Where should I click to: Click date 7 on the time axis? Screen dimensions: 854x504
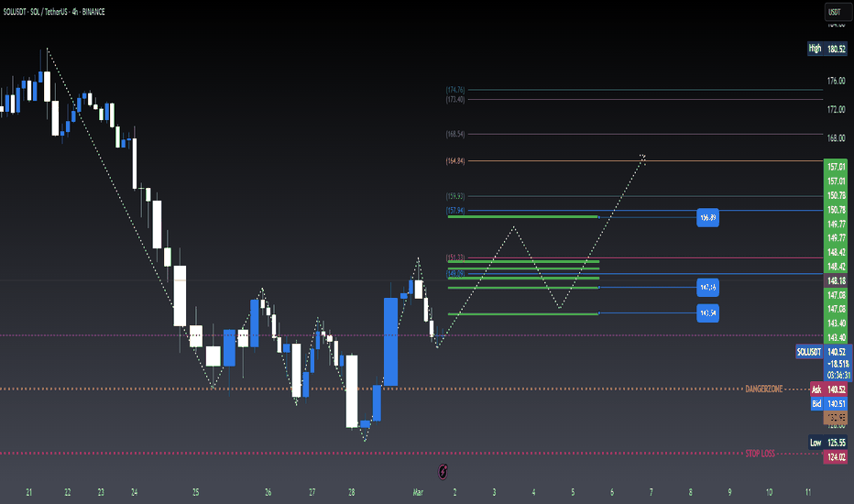(651, 492)
